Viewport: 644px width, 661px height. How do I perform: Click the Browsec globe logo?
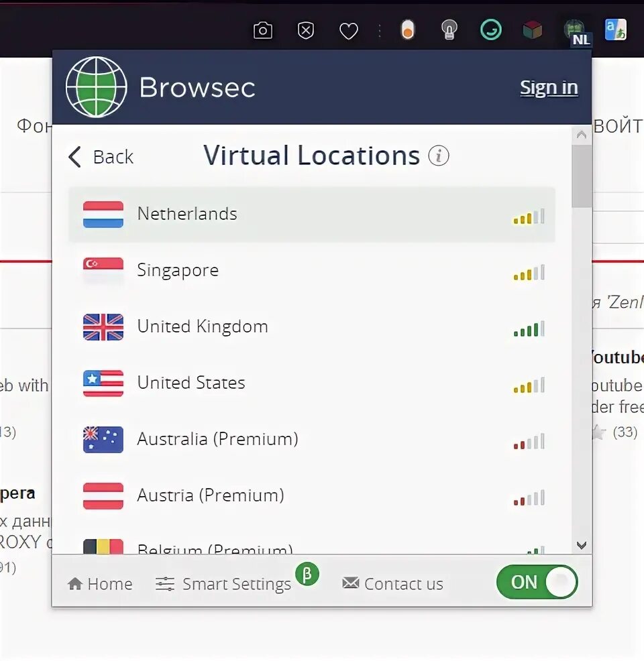pos(97,87)
